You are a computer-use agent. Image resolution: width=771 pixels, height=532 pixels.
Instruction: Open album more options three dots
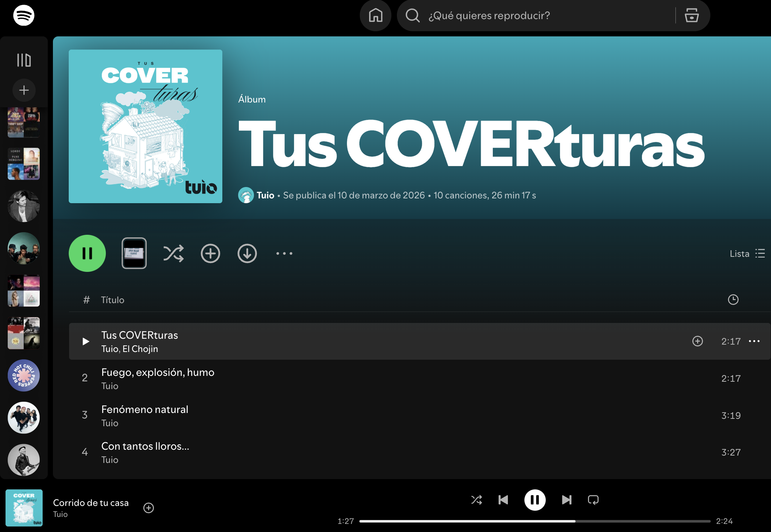click(284, 254)
